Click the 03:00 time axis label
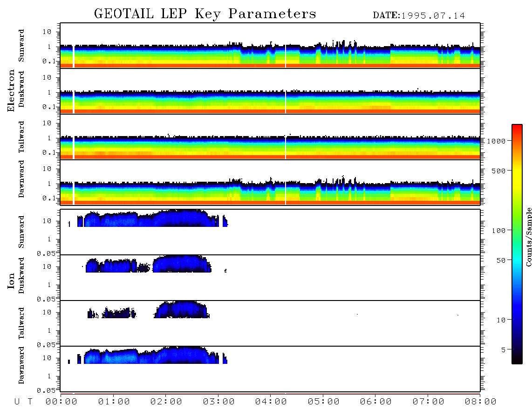 click(x=219, y=402)
